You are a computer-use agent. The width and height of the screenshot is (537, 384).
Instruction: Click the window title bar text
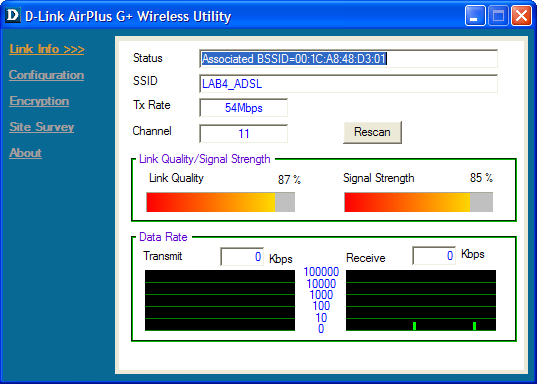(x=128, y=16)
